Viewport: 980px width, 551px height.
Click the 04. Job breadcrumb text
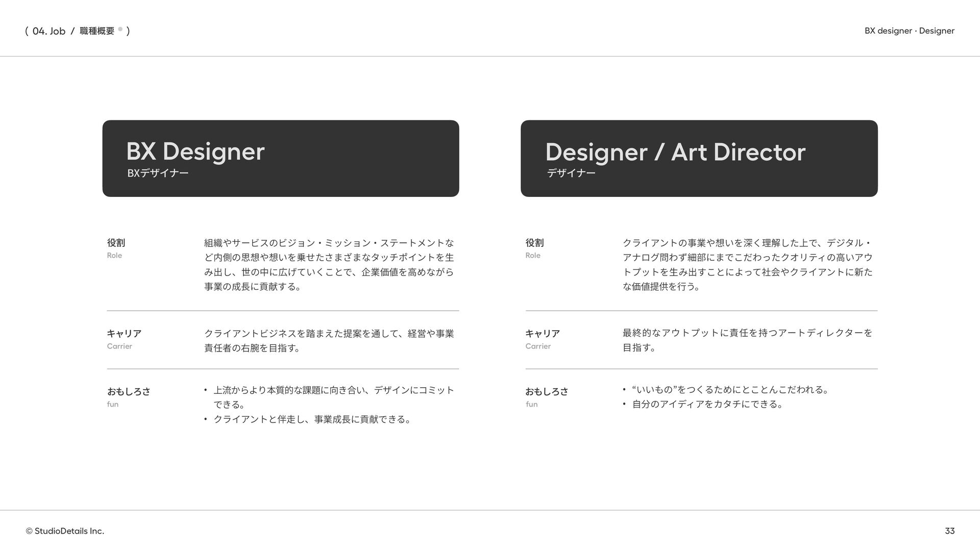point(48,31)
